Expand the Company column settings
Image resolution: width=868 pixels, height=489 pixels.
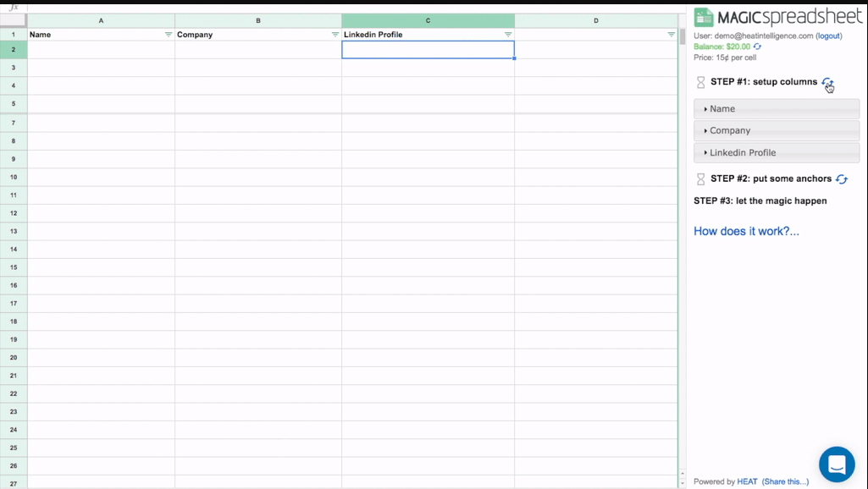[x=776, y=131]
